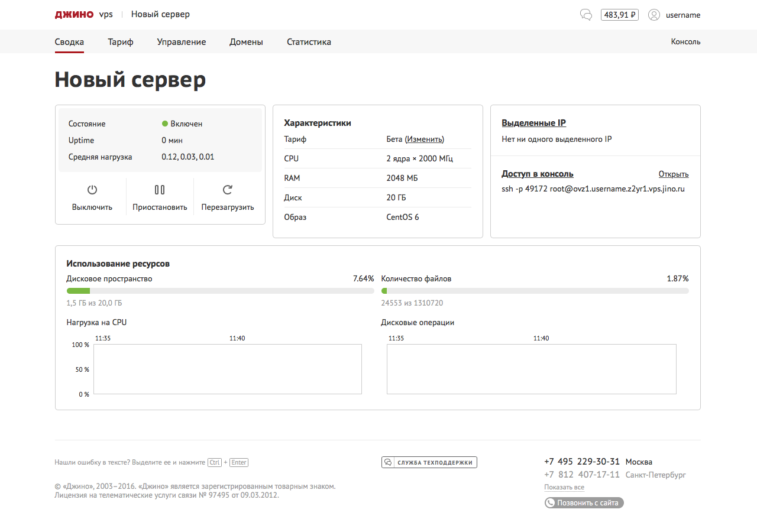Click the chat icon in Служба техподдержки button

click(x=389, y=462)
